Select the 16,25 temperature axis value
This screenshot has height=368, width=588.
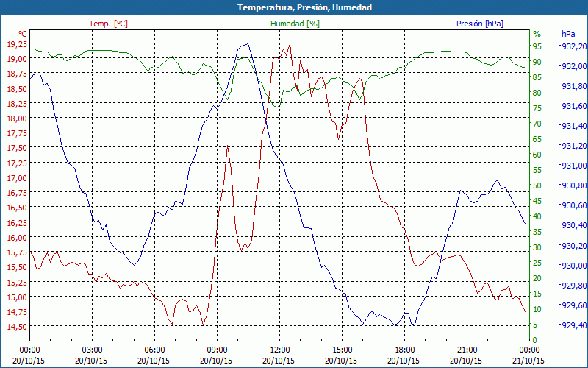pos(17,222)
